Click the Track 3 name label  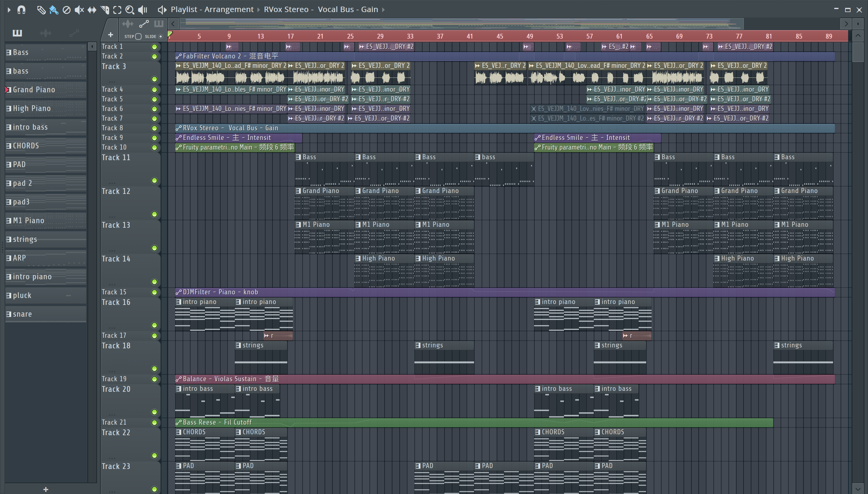click(114, 66)
